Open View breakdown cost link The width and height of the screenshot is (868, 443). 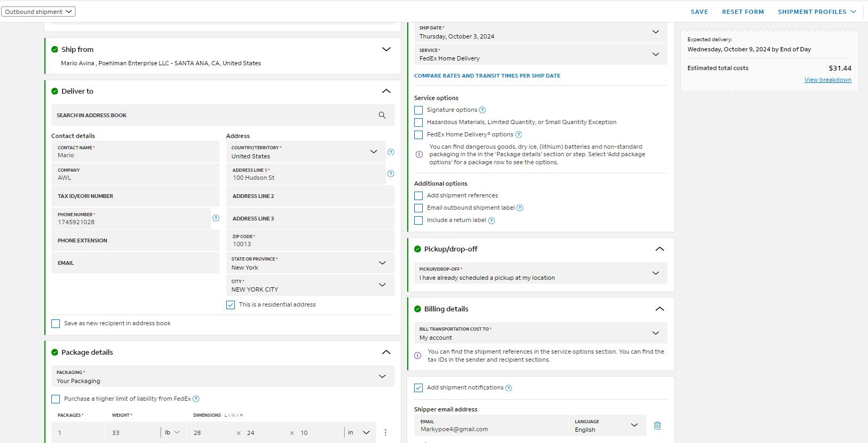coord(827,80)
